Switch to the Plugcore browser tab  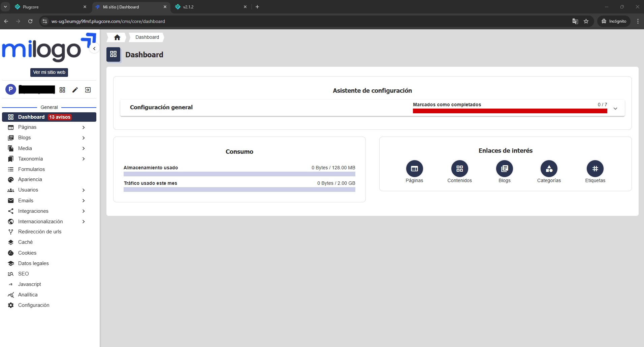point(51,7)
